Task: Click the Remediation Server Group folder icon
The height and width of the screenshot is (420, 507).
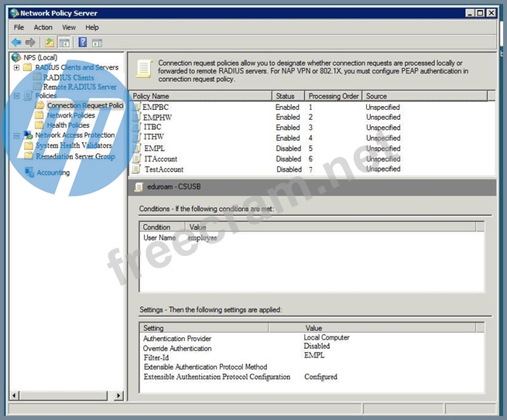Action: 29,156
